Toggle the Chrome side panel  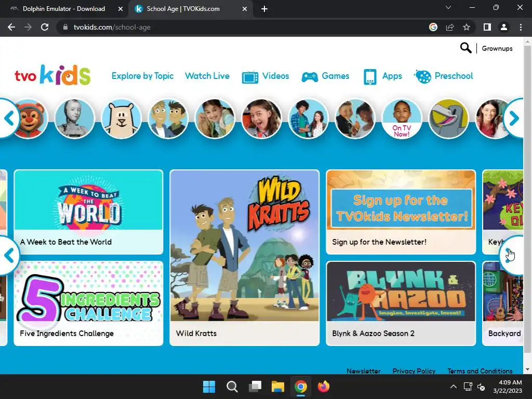[487, 27]
